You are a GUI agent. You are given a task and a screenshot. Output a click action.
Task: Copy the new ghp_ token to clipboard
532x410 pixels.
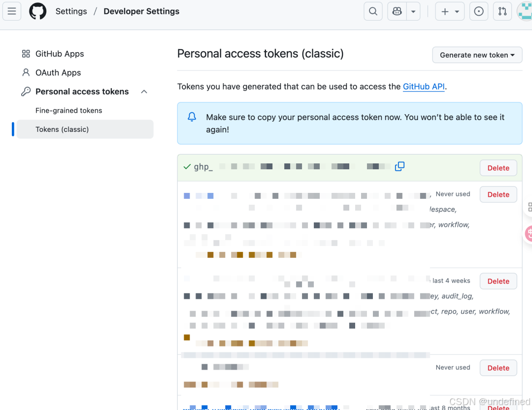399,166
